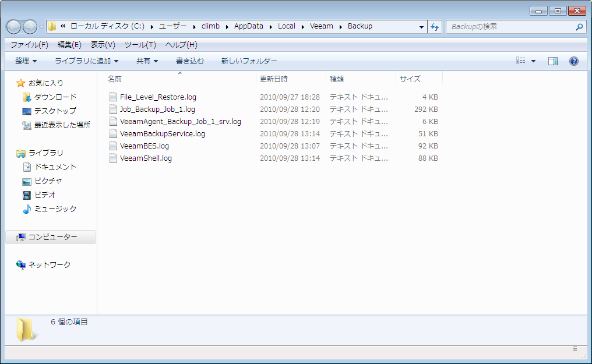Viewport: 592px width, 364px height.
Task: Open the ライブラリに追加 dropdown
Action: tap(86, 61)
